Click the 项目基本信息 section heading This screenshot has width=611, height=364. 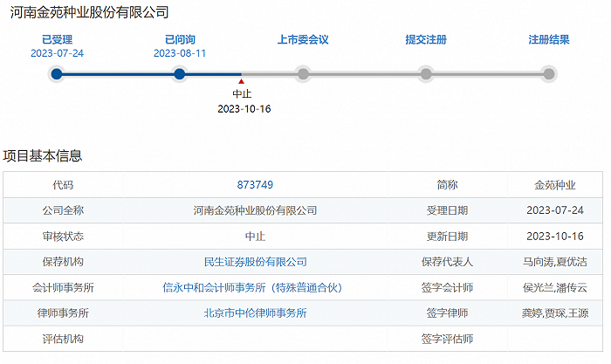[43, 155]
